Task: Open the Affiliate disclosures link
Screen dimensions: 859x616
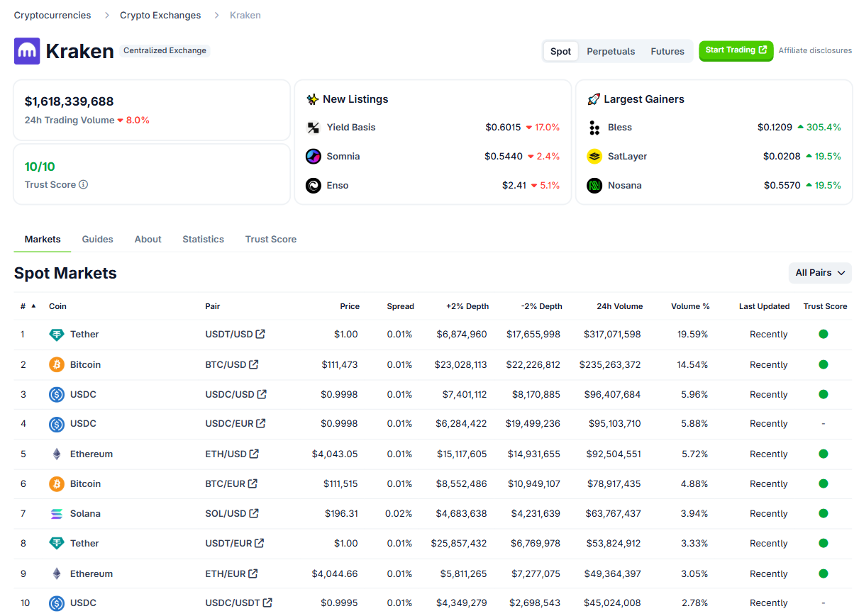Action: click(815, 51)
